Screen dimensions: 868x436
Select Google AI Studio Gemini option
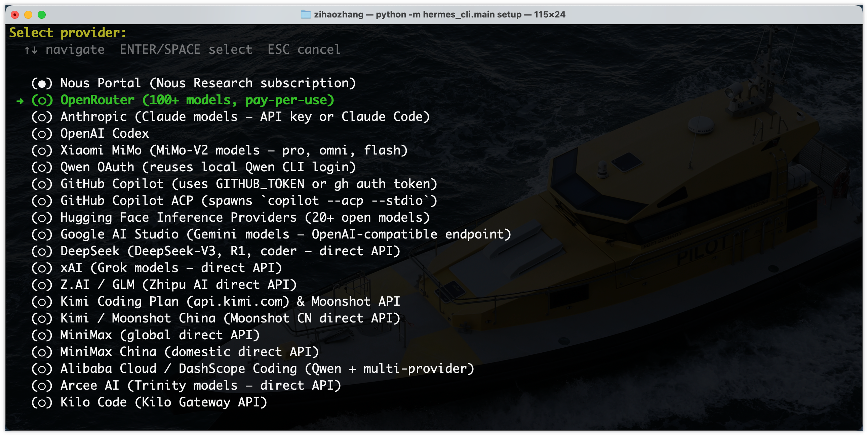point(285,235)
